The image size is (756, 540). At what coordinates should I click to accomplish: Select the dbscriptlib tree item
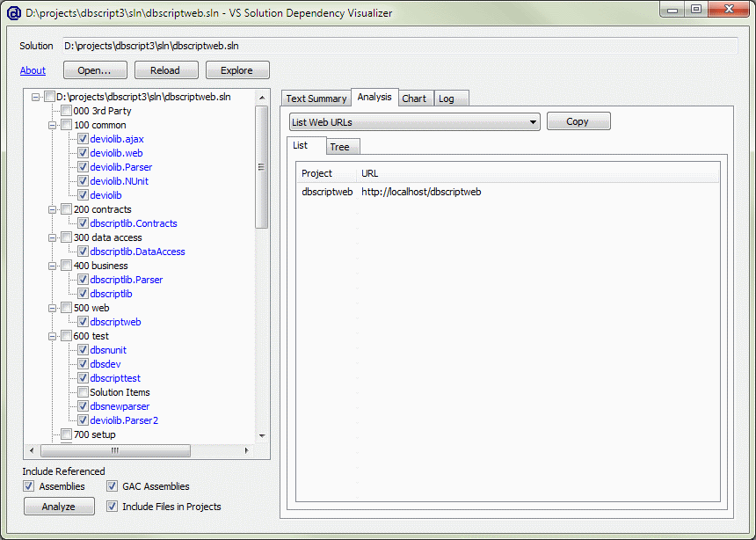coord(111,294)
